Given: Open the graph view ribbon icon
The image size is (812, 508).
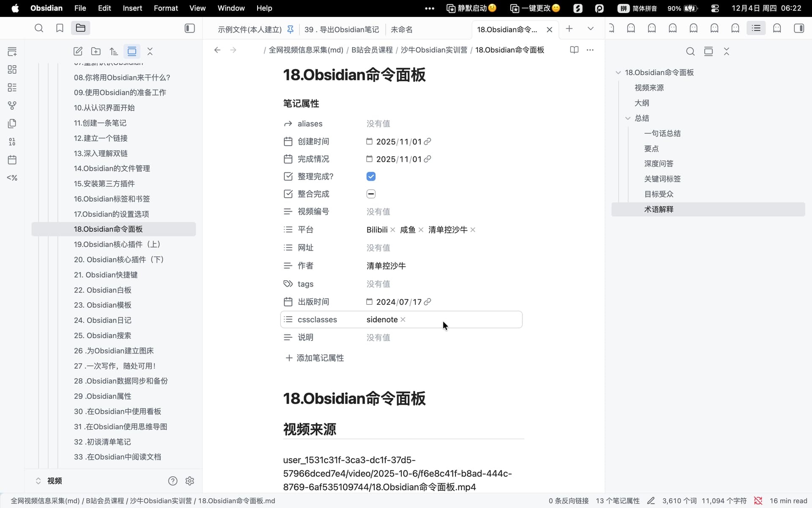Looking at the screenshot, I should (12, 105).
